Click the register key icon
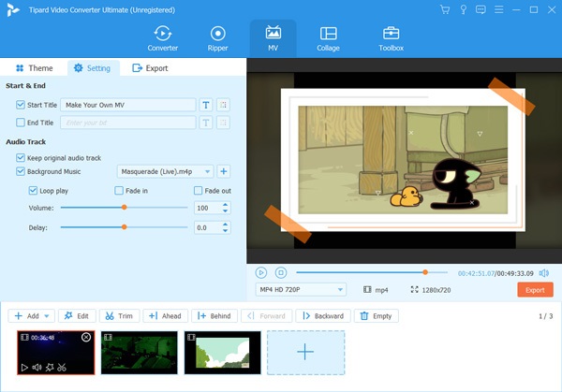 pos(463,9)
